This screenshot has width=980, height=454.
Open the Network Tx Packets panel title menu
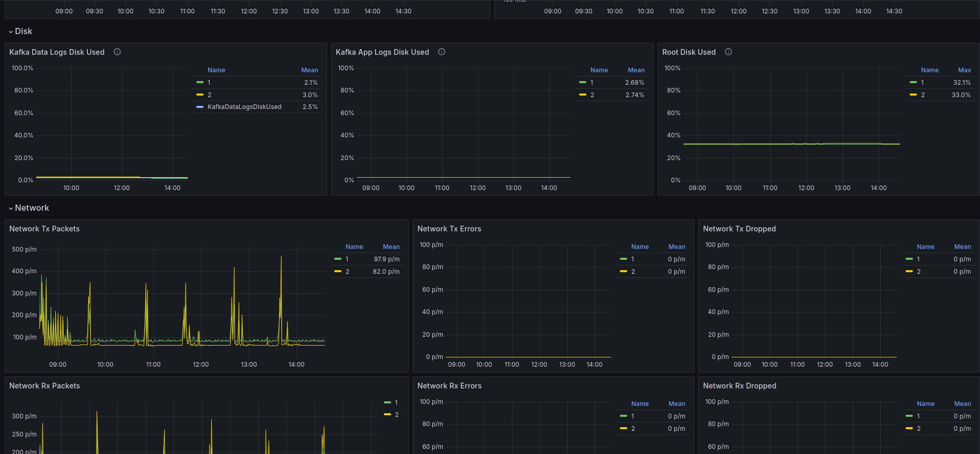tap(44, 229)
